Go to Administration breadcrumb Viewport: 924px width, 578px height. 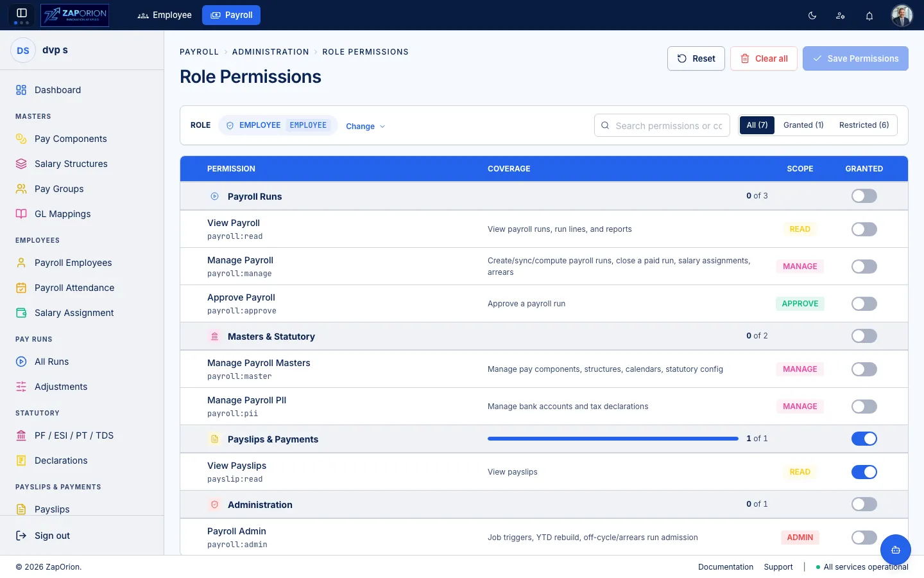point(271,52)
